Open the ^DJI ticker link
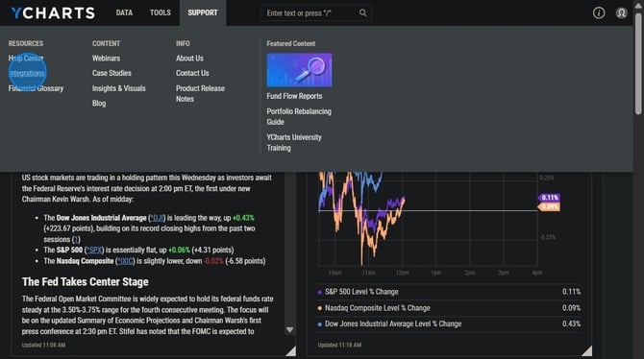The height and width of the screenshot is (359, 644). [x=157, y=218]
